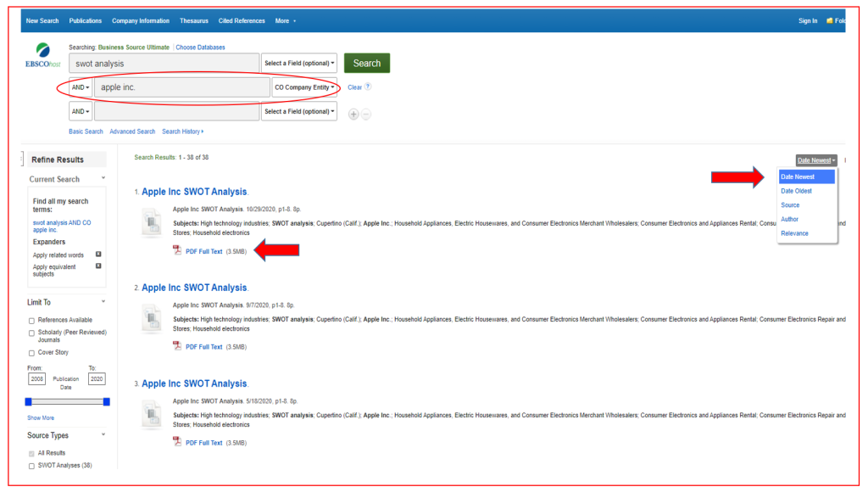Viewport: 868px width, 498px height.
Task: Click the current search terms link
Action: pos(61,226)
